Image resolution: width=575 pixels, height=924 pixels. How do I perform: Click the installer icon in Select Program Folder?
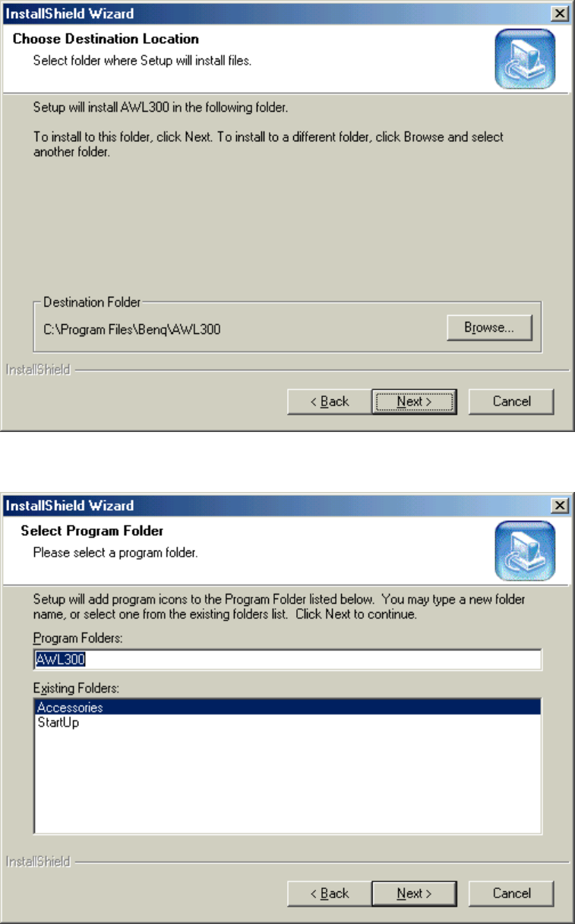coord(525,550)
